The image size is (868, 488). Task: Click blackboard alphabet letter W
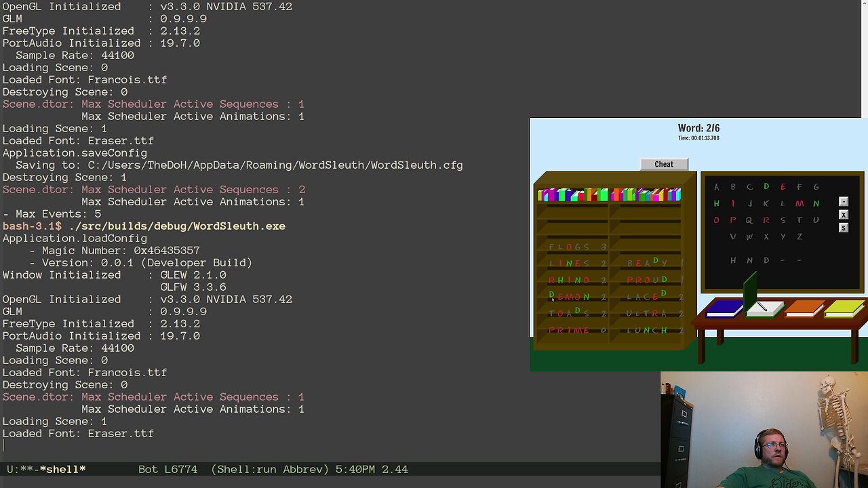point(749,237)
